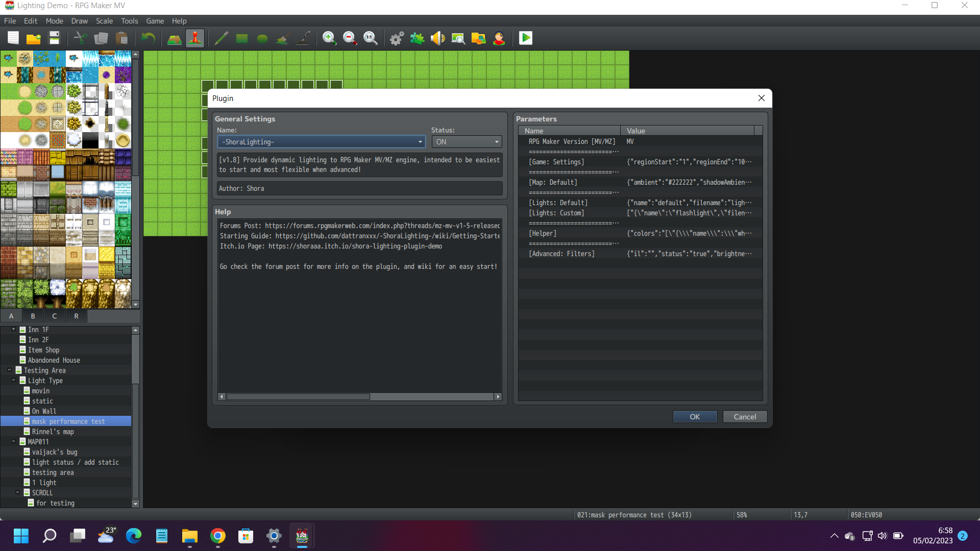This screenshot has width=980, height=551.
Task: Switch to Event editing mode icon
Action: pyautogui.click(x=195, y=38)
